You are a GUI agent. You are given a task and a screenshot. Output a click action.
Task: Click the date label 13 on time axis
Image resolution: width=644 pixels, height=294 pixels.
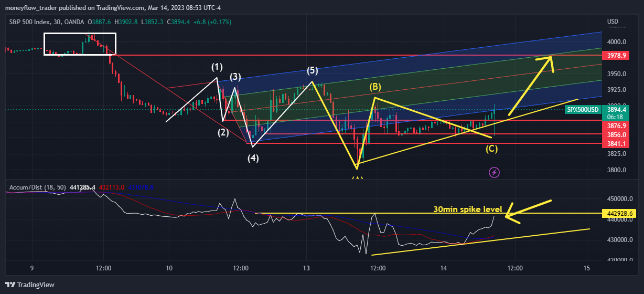[x=306, y=268]
